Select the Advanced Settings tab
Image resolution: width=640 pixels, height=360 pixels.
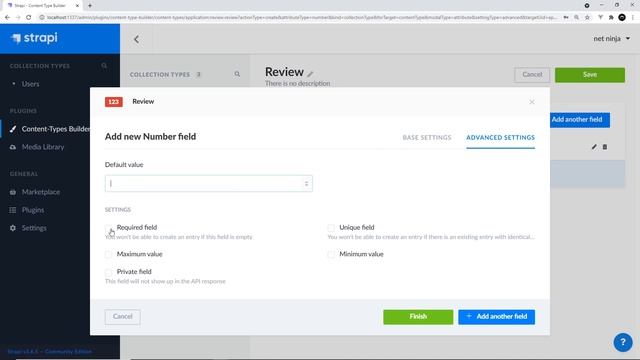(500, 138)
